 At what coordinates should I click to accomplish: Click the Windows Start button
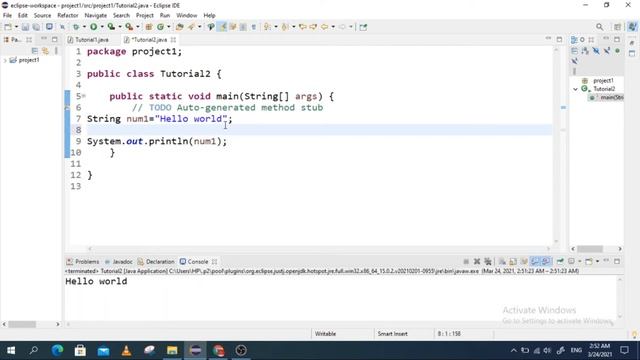tap(11, 350)
